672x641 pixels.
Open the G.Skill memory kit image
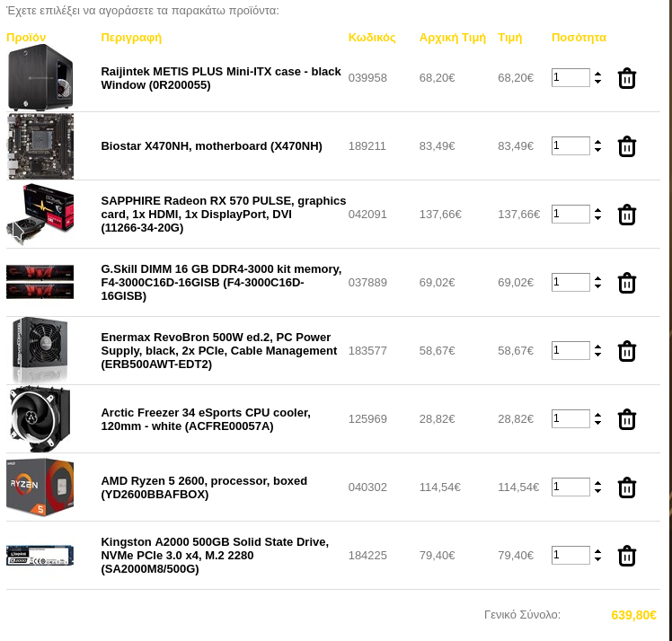pos(40,282)
